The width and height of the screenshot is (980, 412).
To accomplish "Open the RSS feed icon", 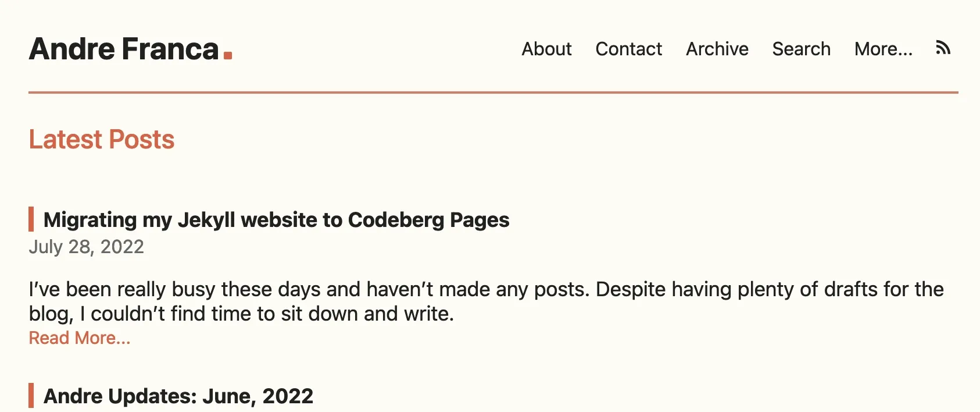I will (x=943, y=48).
